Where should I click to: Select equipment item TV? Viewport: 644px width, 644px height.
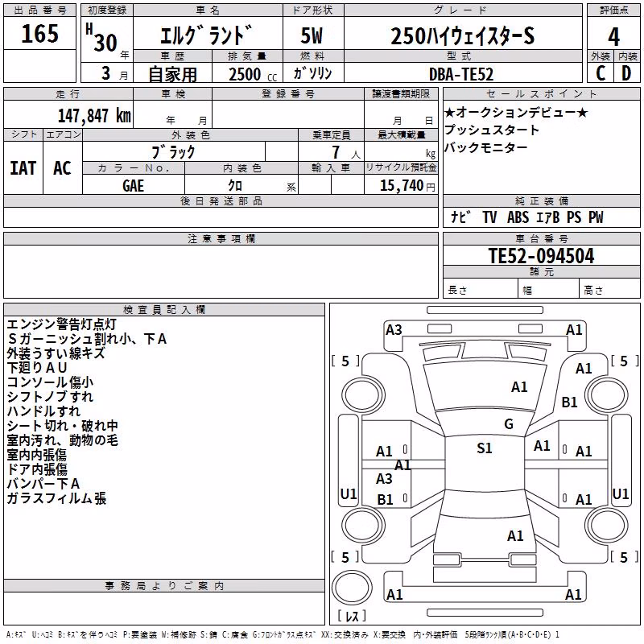tap(489, 217)
